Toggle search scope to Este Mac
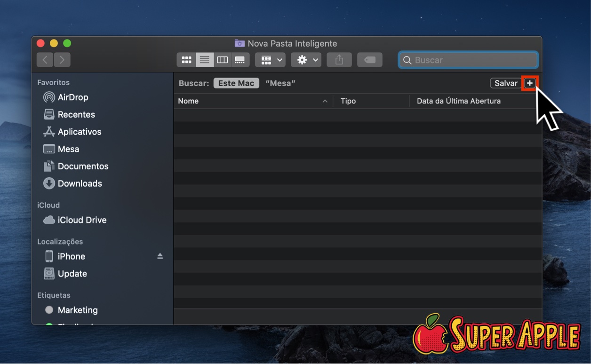Viewport: 591px width, 364px height. point(236,83)
